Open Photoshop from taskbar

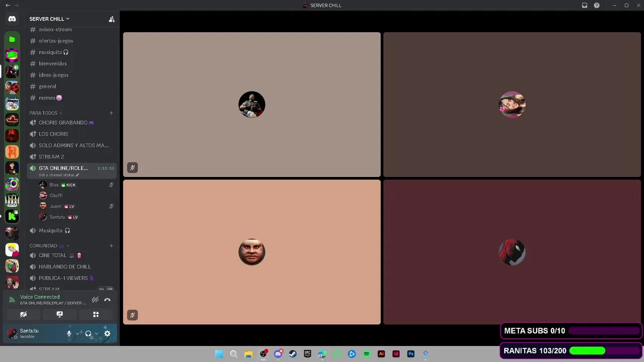tap(411, 354)
